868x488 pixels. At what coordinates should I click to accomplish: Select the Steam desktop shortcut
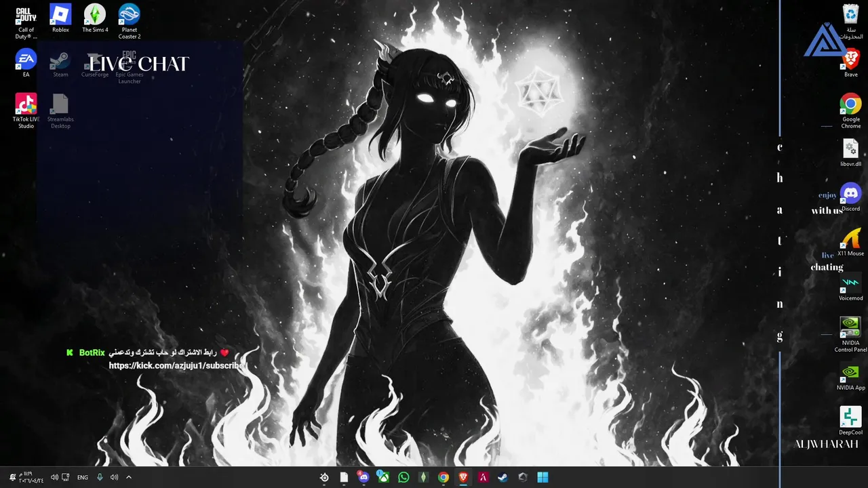point(60,64)
